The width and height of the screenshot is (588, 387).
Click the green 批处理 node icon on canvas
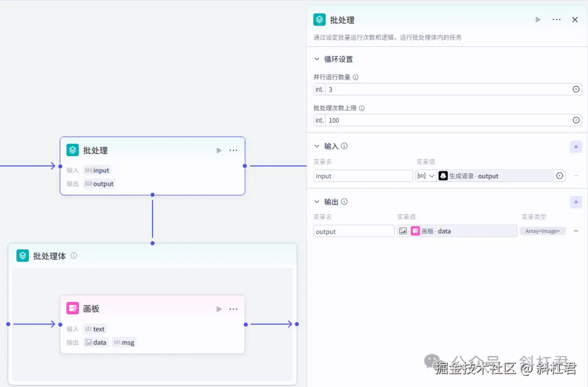[x=73, y=150]
